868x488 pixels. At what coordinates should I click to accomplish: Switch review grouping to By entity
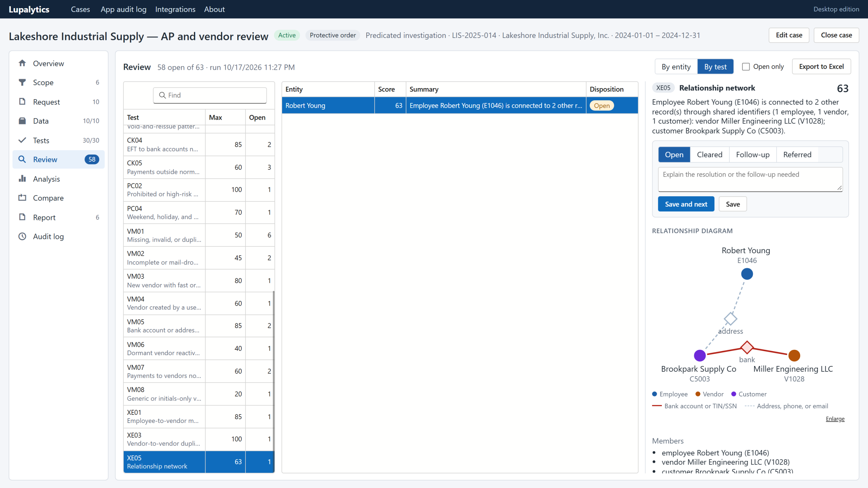coord(676,67)
